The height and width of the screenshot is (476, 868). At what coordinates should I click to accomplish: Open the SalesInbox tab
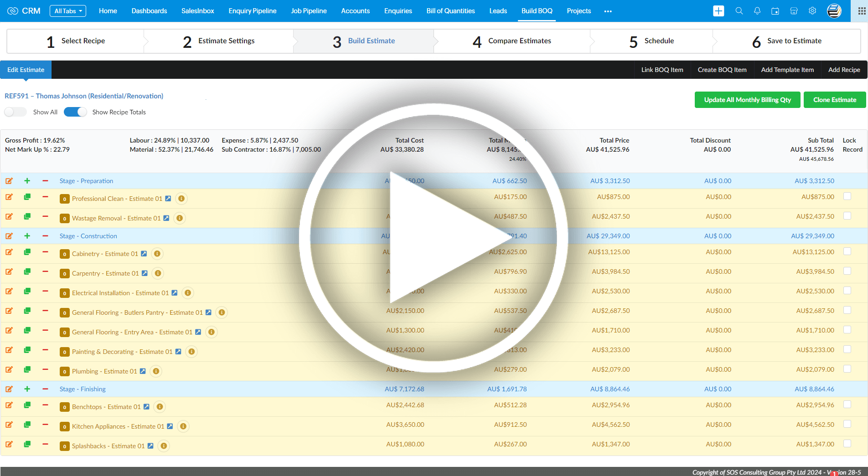pyautogui.click(x=198, y=11)
